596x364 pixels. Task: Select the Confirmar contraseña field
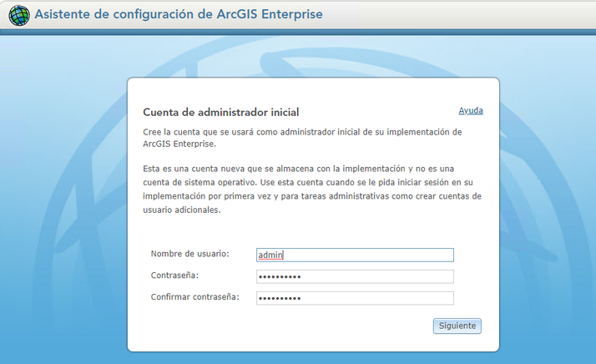click(355, 298)
